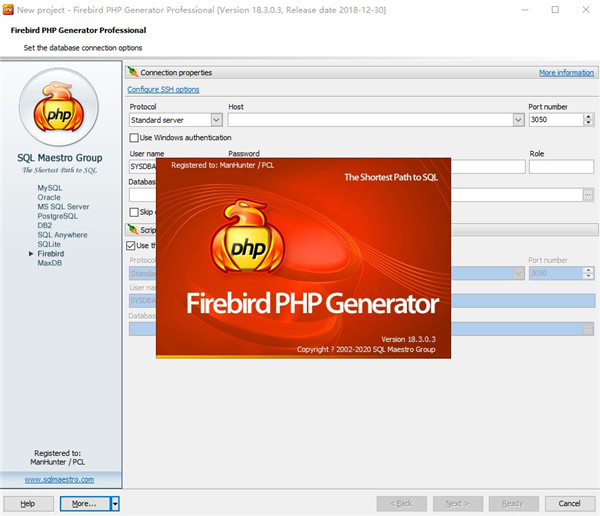Enable Use Windows authentication checkbox

pos(134,137)
